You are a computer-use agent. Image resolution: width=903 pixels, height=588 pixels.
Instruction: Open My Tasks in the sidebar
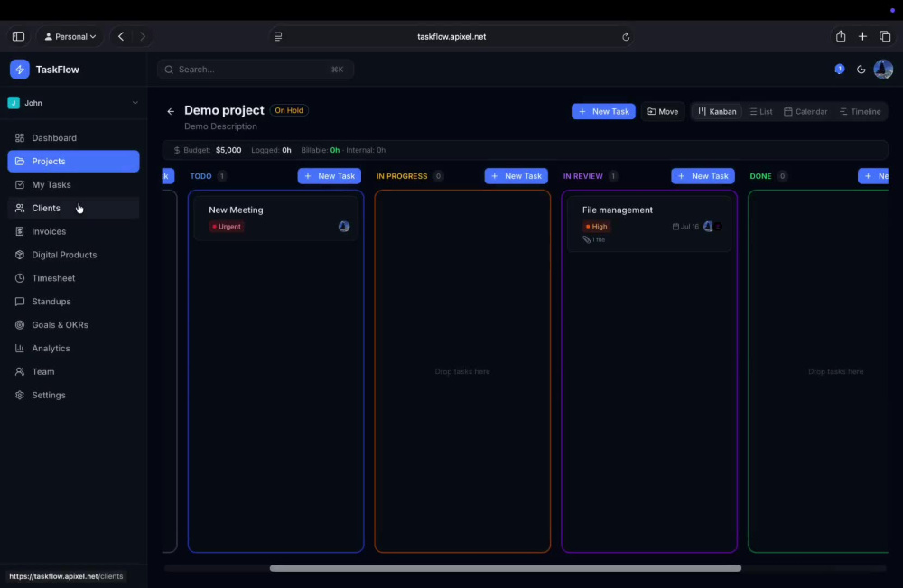73,184
